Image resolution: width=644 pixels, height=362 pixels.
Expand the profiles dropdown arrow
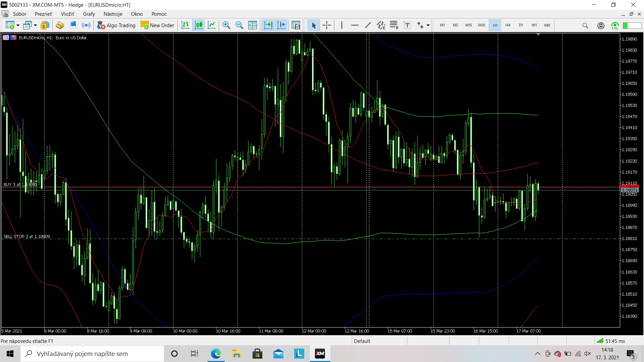35,25
